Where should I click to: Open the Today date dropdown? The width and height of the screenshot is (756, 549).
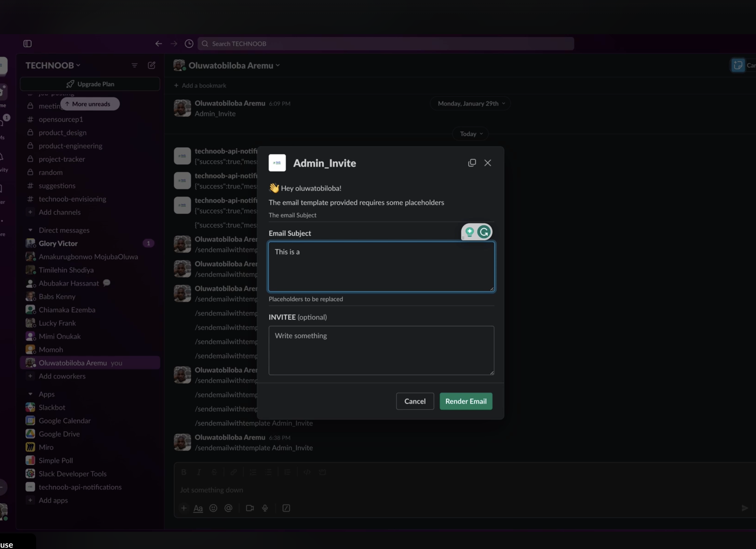471,134
